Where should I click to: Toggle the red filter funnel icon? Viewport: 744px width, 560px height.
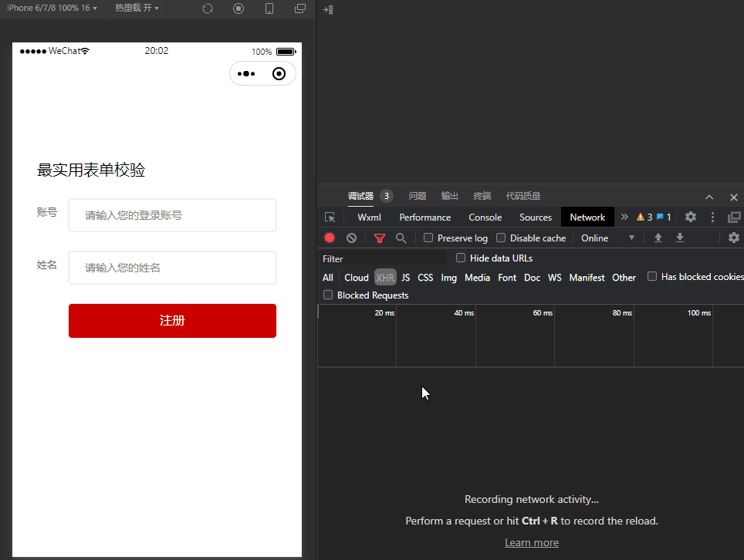(379, 238)
